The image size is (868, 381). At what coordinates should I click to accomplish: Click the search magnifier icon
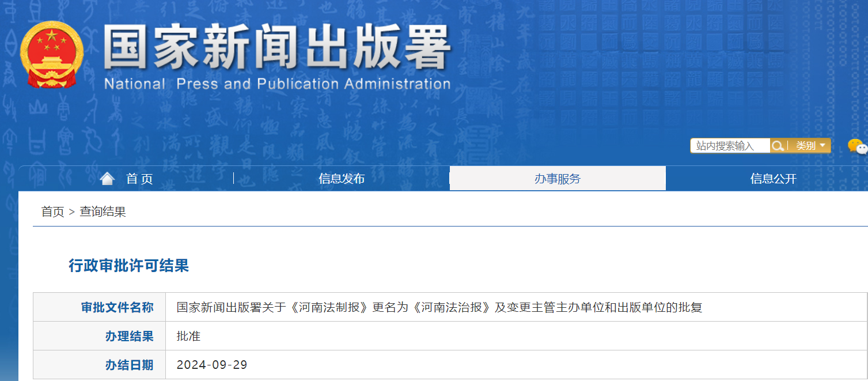coord(778,146)
